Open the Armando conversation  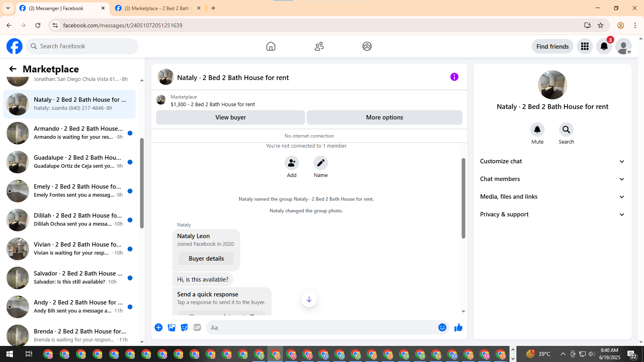pyautogui.click(x=69, y=133)
